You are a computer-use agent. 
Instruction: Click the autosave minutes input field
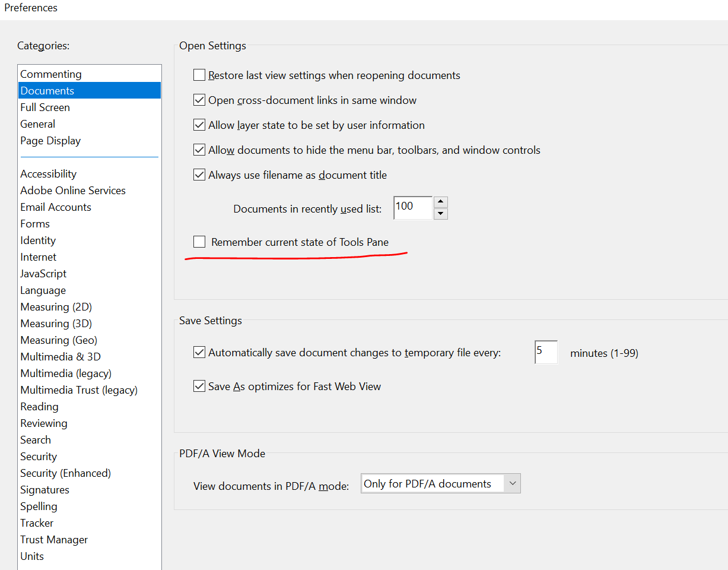coord(545,352)
